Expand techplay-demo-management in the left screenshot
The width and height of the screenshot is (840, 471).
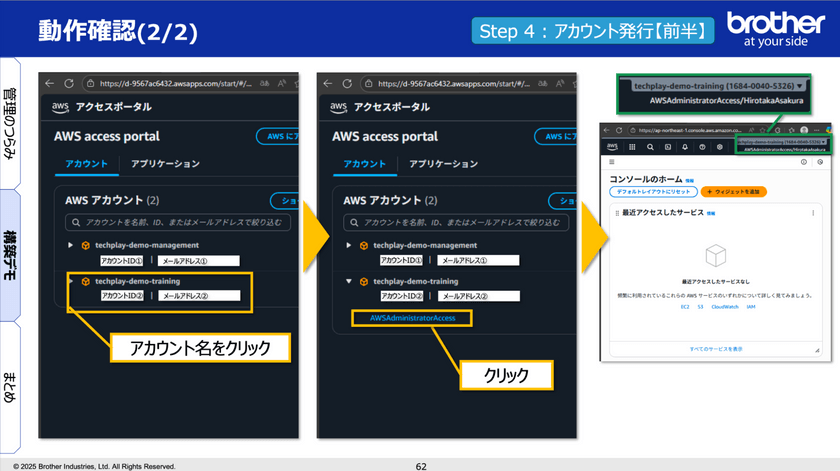[70, 245]
